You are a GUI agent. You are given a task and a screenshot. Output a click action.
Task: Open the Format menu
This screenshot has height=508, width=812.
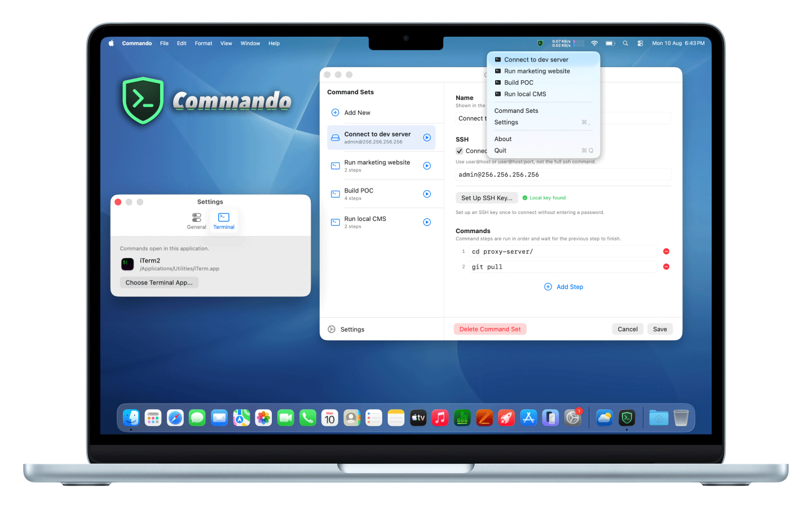point(204,43)
